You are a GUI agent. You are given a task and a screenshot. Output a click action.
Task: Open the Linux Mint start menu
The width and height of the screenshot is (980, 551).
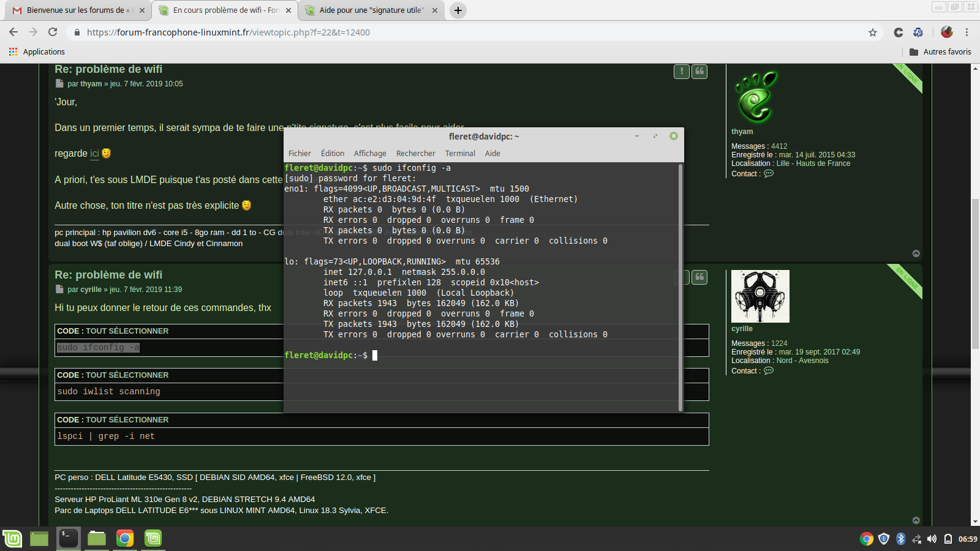point(12,538)
